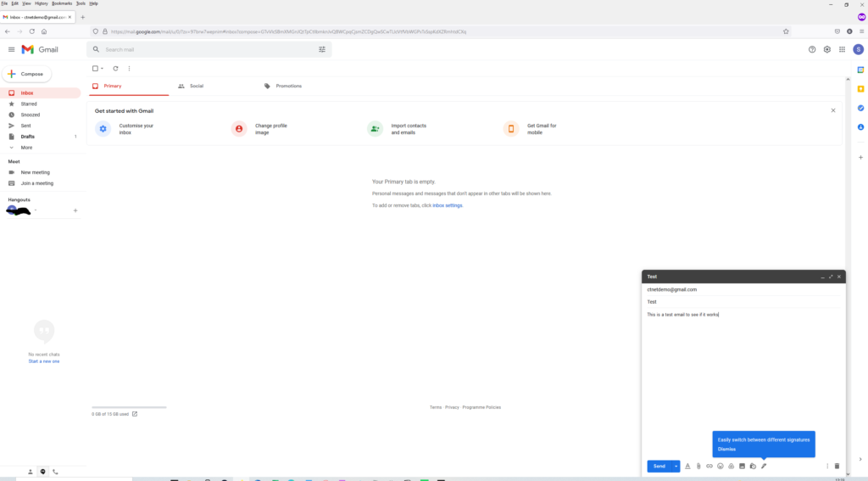The height and width of the screenshot is (481, 868).
Task: Switch to the Primary tab
Action: click(x=129, y=86)
